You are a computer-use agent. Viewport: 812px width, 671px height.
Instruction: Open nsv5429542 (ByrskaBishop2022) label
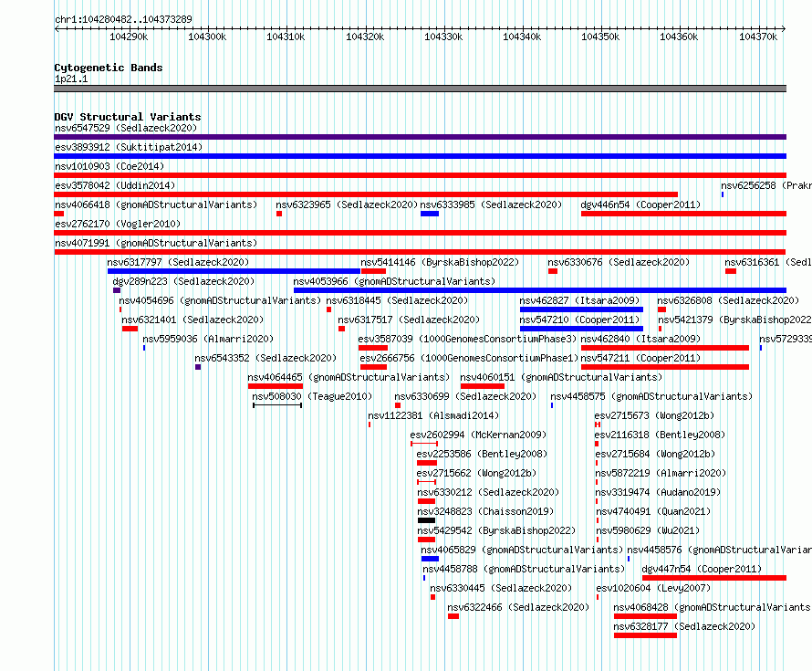point(496,530)
